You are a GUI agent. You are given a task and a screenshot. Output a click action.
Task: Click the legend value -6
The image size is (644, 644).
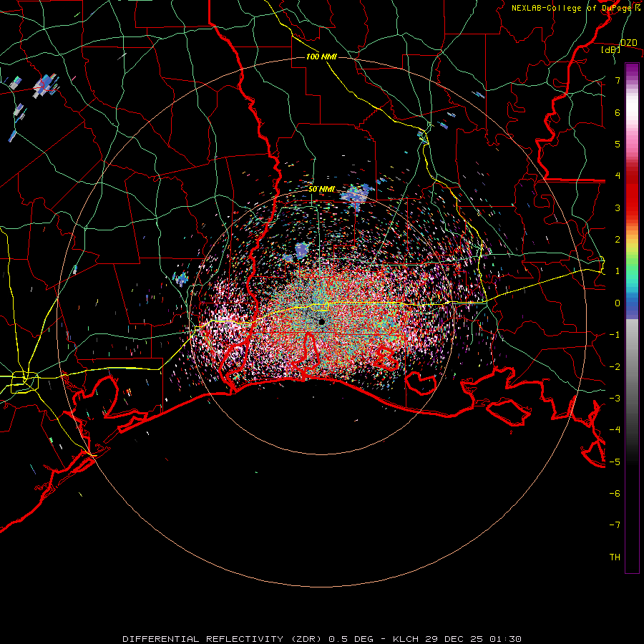615,494
